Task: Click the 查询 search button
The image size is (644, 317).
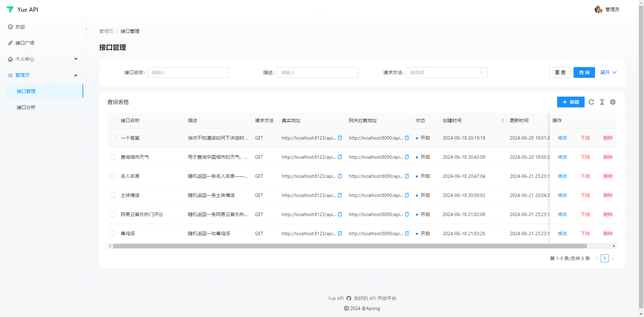Action: click(584, 72)
